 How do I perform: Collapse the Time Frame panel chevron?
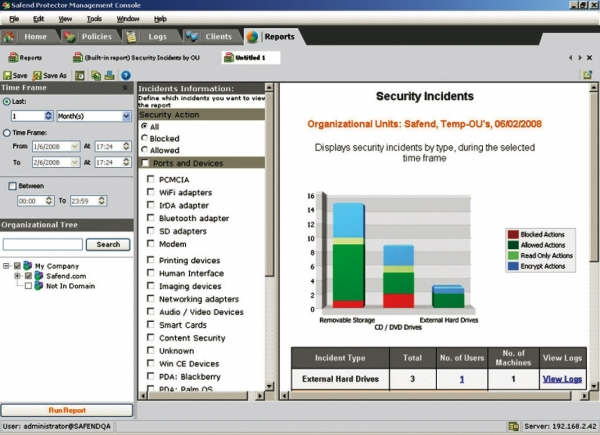[127, 88]
